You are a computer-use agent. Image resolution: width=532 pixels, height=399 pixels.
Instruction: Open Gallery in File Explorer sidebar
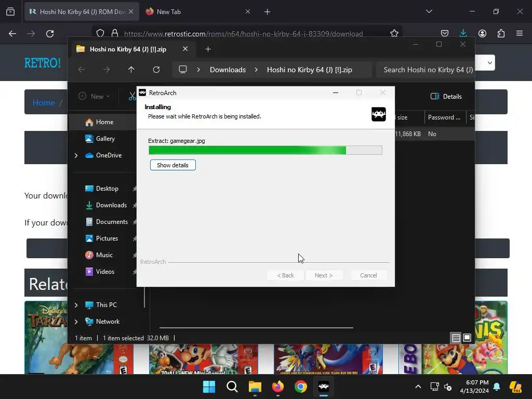pos(105,138)
